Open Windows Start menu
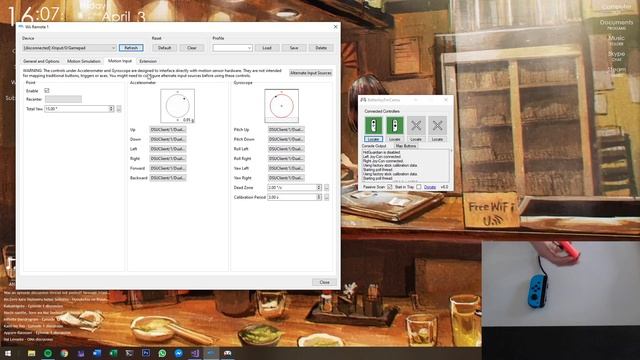Screen dimensions: 640x360 coord(8,353)
